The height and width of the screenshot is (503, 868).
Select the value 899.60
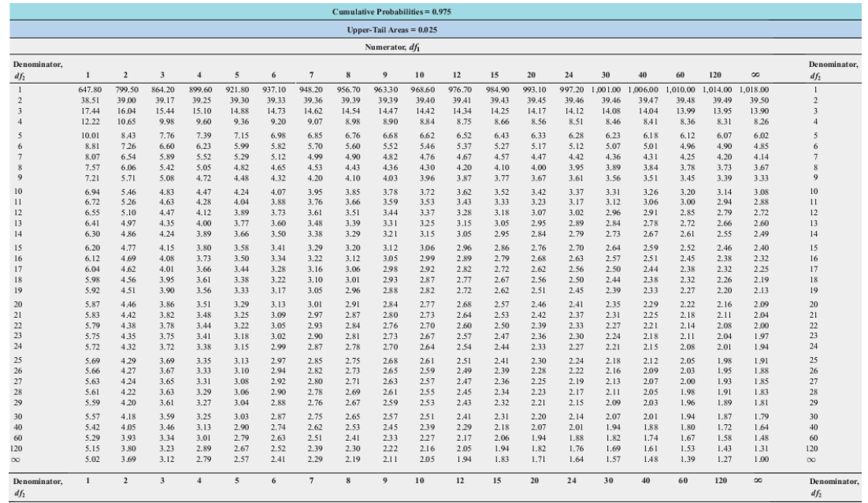200,90
